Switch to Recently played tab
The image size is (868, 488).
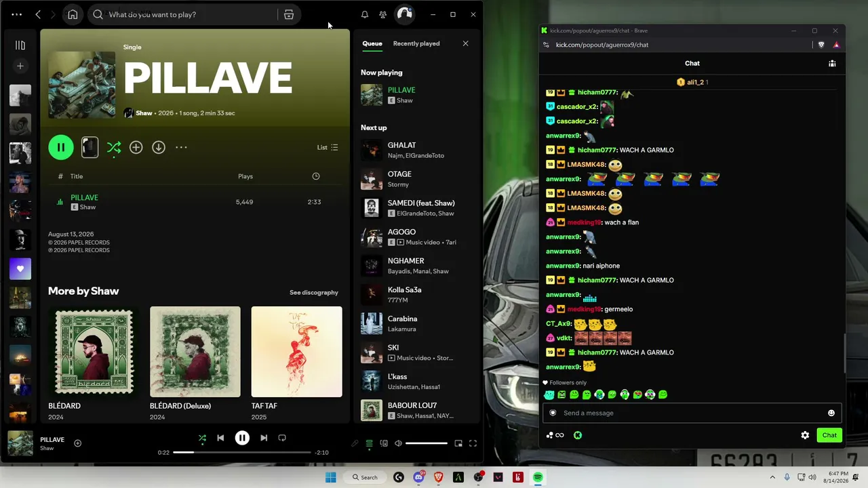pos(416,43)
